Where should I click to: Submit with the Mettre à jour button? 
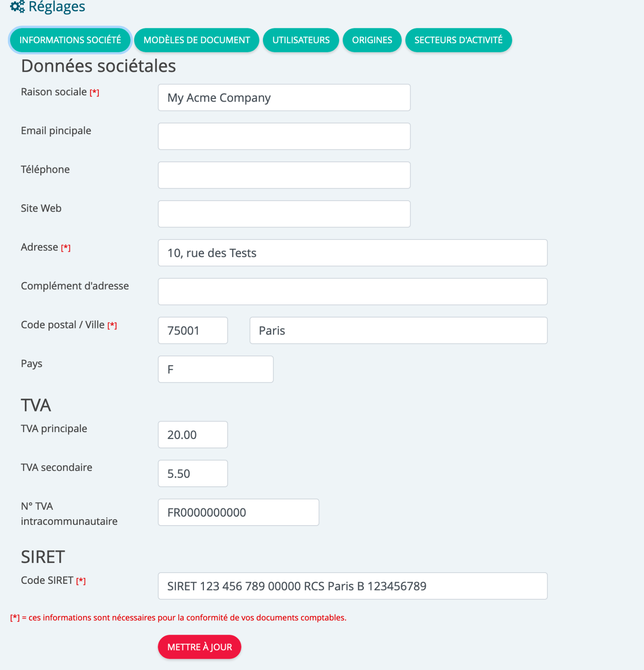point(200,647)
